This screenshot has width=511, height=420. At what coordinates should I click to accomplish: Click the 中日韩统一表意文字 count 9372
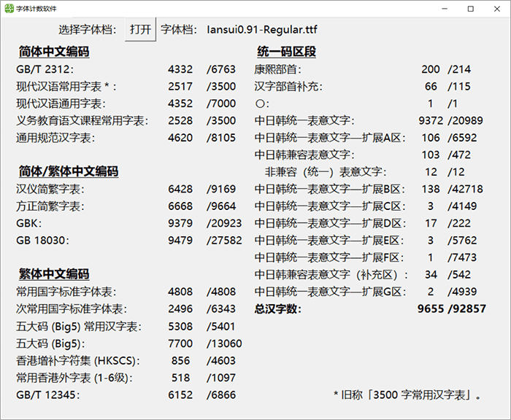[431, 121]
